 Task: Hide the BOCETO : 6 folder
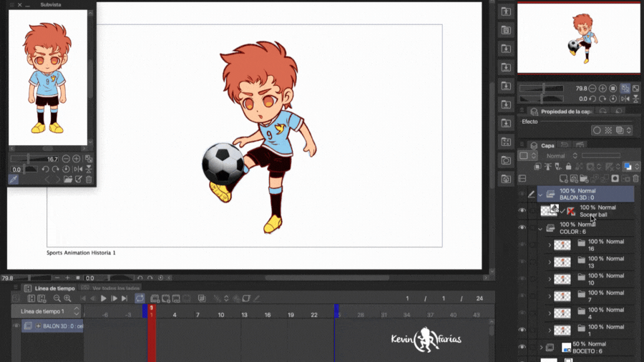click(522, 347)
